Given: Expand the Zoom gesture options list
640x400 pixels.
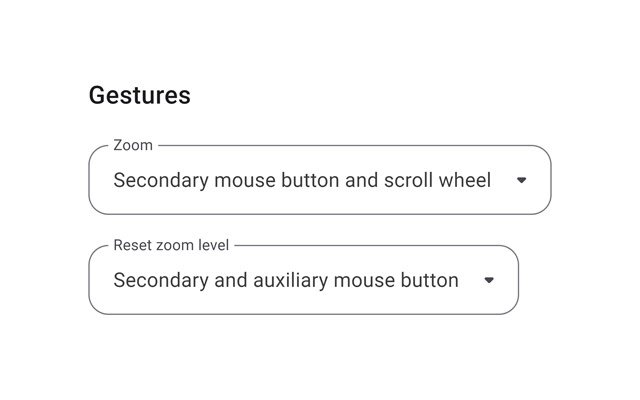Looking at the screenshot, I should (x=320, y=181).
